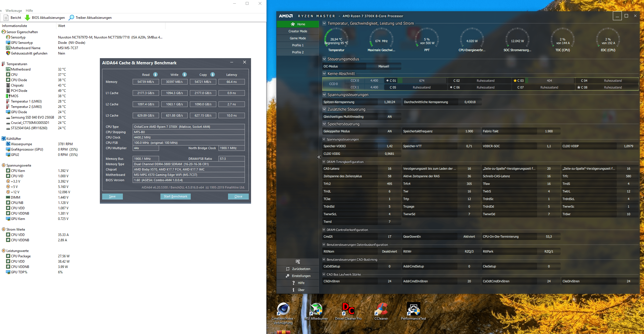Click the Zurücksetzen button in Ryzen Master
Screen dimensions: 644x334
(x=298, y=269)
